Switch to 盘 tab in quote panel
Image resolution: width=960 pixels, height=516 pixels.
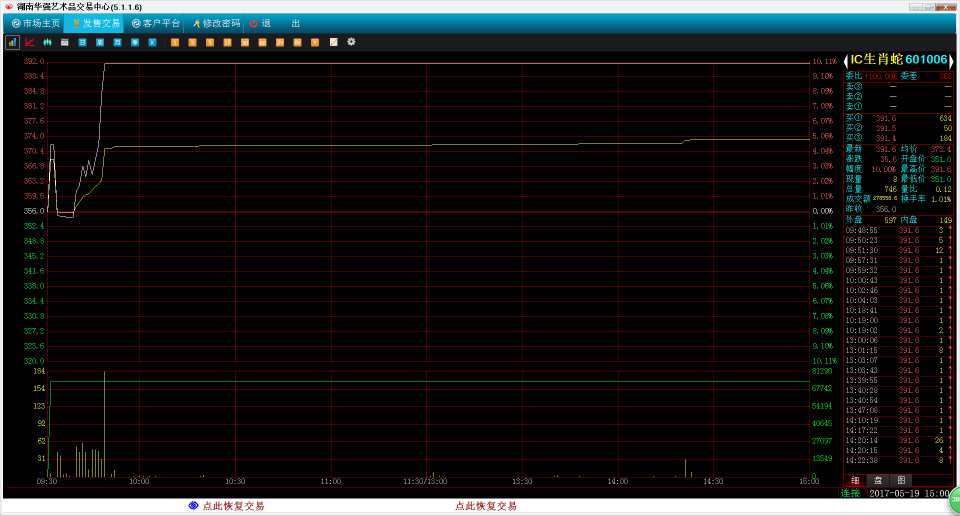878,481
